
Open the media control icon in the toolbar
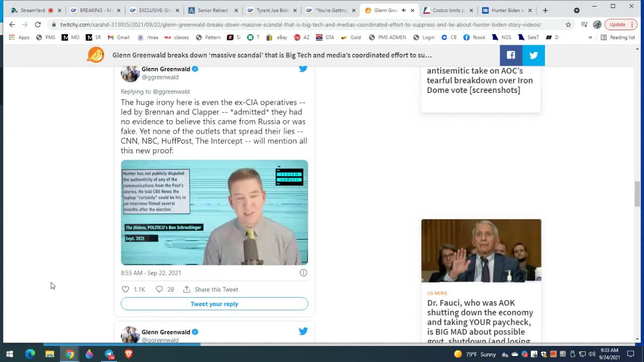tap(584, 24)
